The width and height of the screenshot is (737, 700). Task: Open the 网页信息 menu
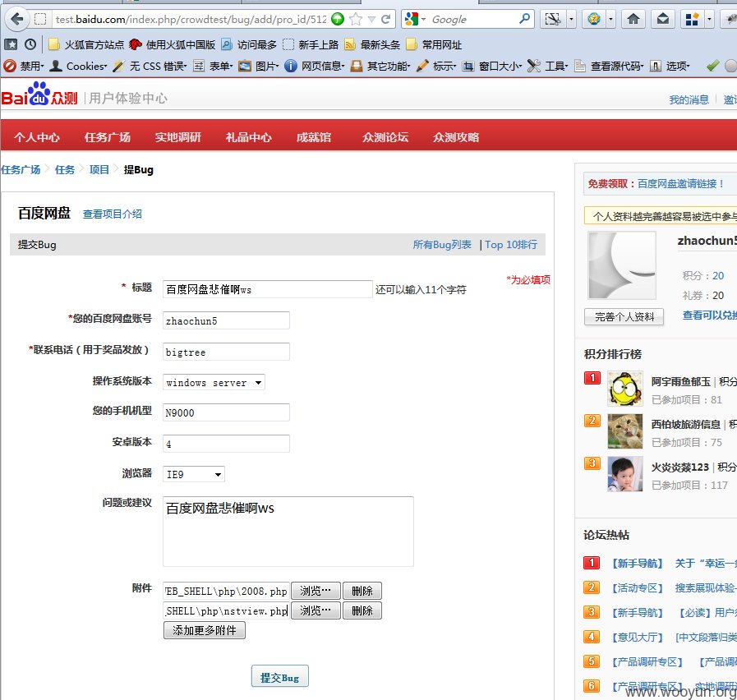click(x=315, y=66)
